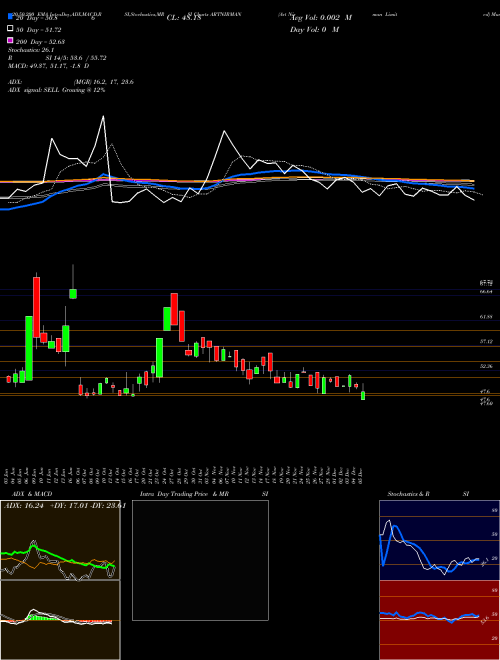Click the 'MACD: 49.37, 51.17, -1.8 D' line
The image size is (500, 660).
click(x=48, y=66)
